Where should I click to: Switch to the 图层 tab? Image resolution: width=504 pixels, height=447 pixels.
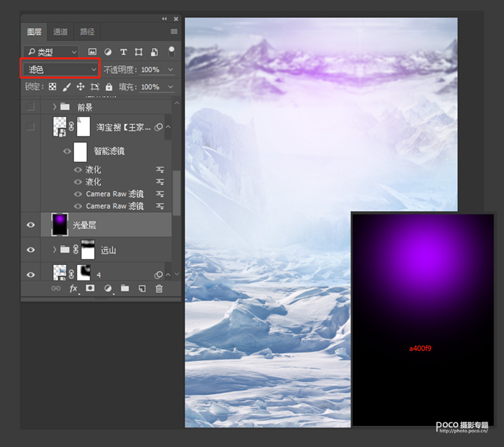tap(34, 31)
